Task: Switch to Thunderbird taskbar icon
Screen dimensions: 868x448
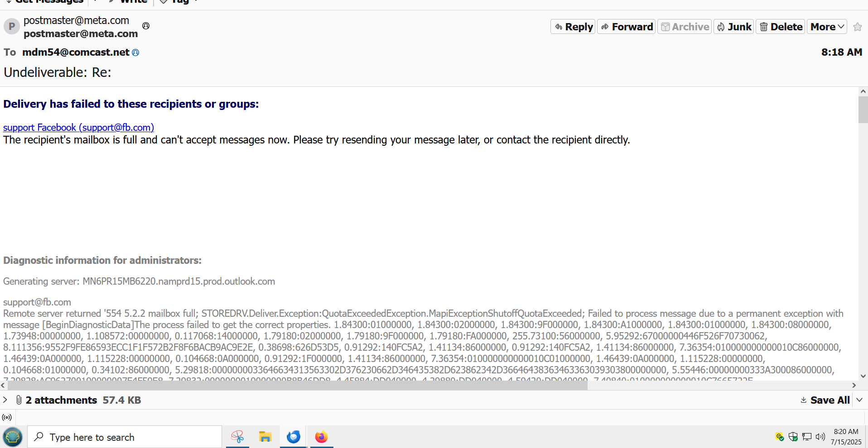Action: (294, 437)
